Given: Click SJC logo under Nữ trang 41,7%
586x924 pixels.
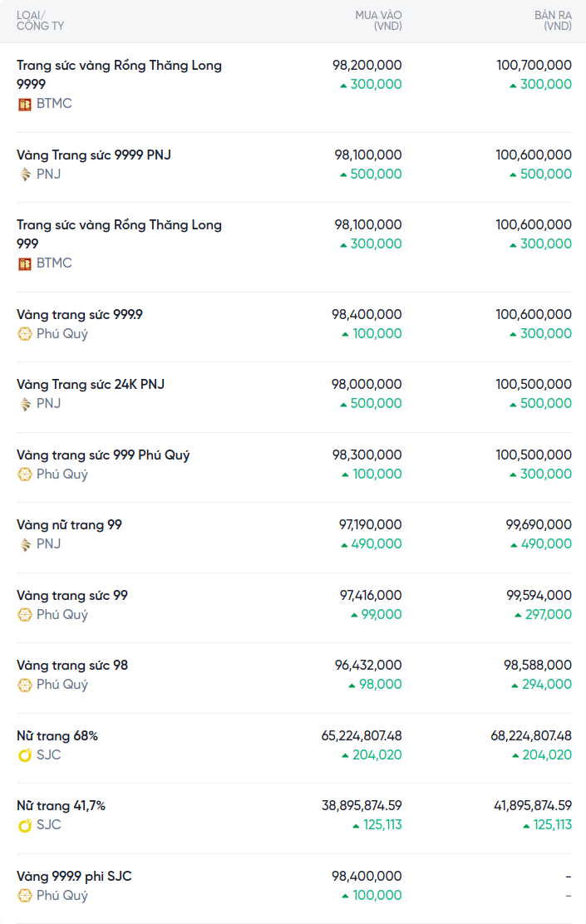Looking at the screenshot, I should pyautogui.click(x=25, y=825).
